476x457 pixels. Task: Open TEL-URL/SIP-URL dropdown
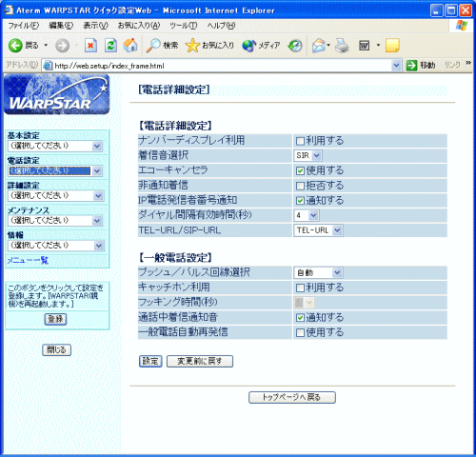tap(318, 230)
